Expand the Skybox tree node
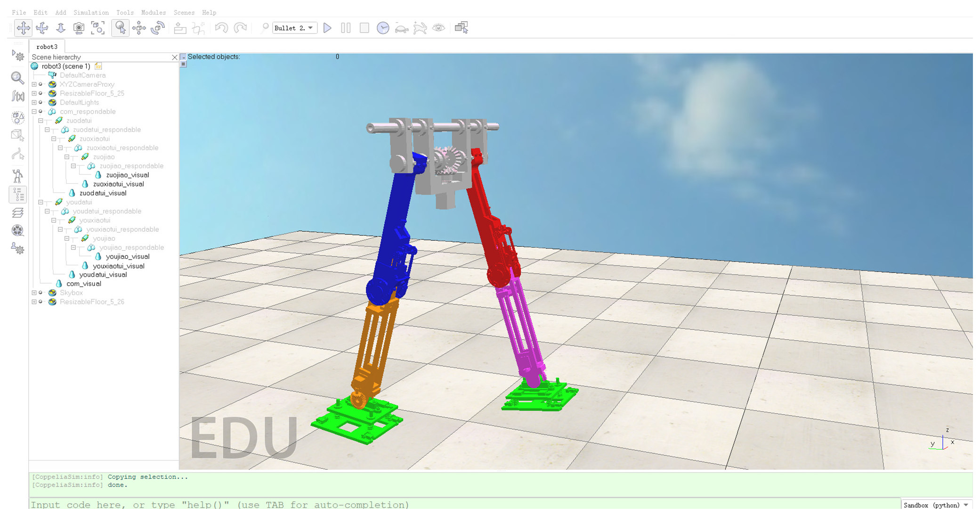Image resolution: width=980 pixels, height=515 pixels. (x=34, y=293)
